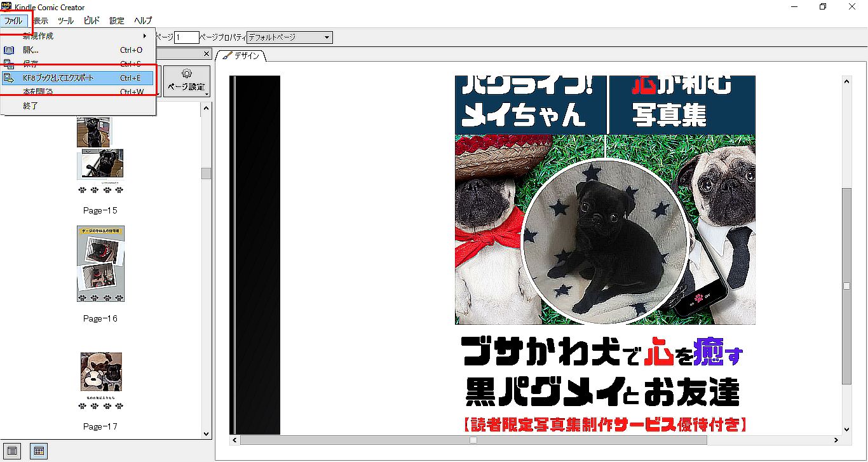Choose 本を閉じる menu entry
This screenshot has width=868, height=462.
[x=78, y=92]
